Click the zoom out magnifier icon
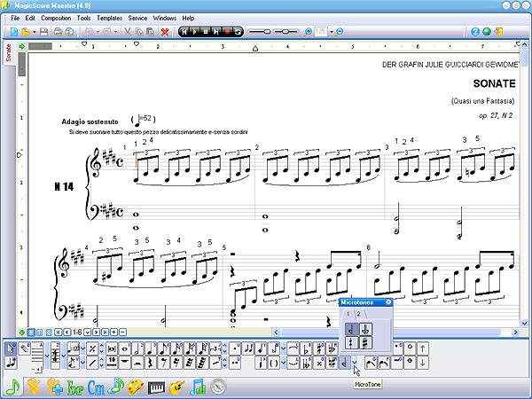The height and width of the screenshot is (399, 532). click(339, 32)
